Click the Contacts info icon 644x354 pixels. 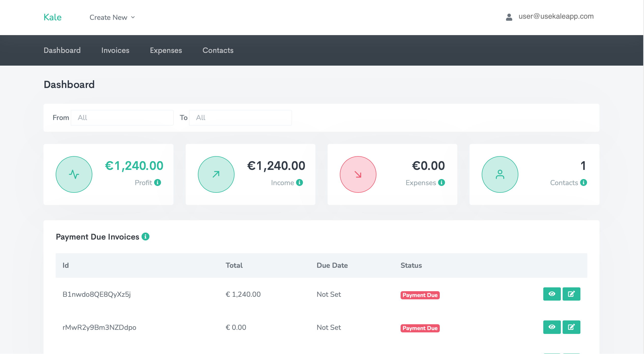tap(583, 183)
